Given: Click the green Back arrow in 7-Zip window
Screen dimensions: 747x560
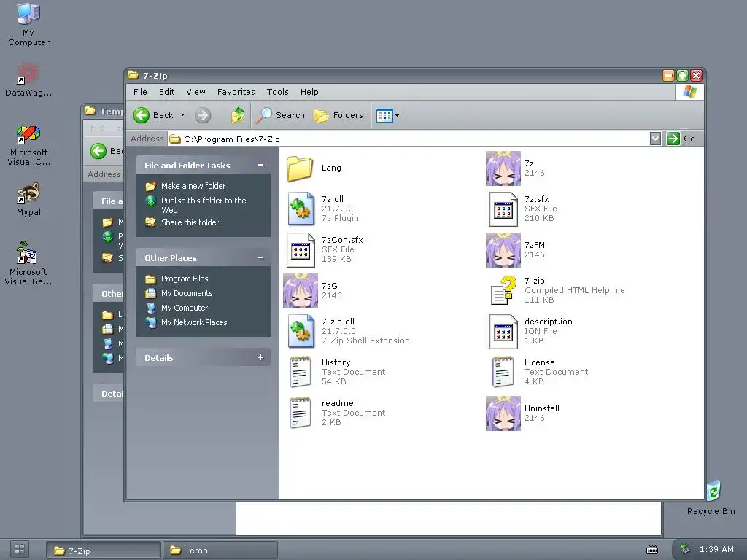Looking at the screenshot, I should [142, 115].
